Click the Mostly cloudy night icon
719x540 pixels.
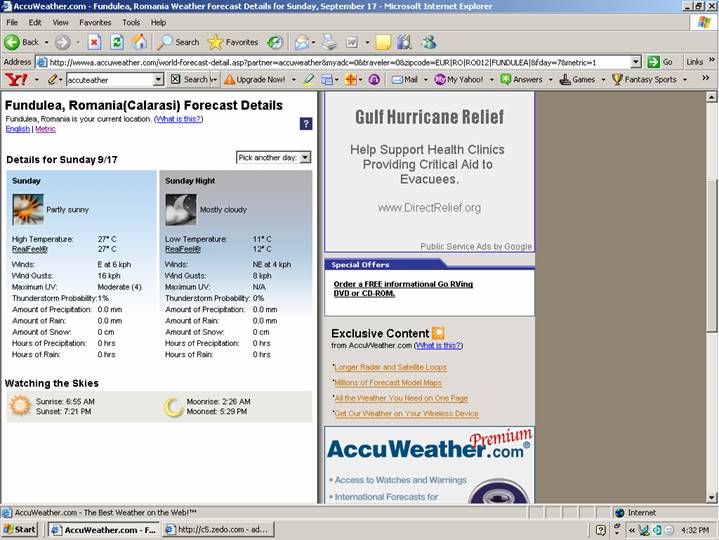pyautogui.click(x=181, y=209)
